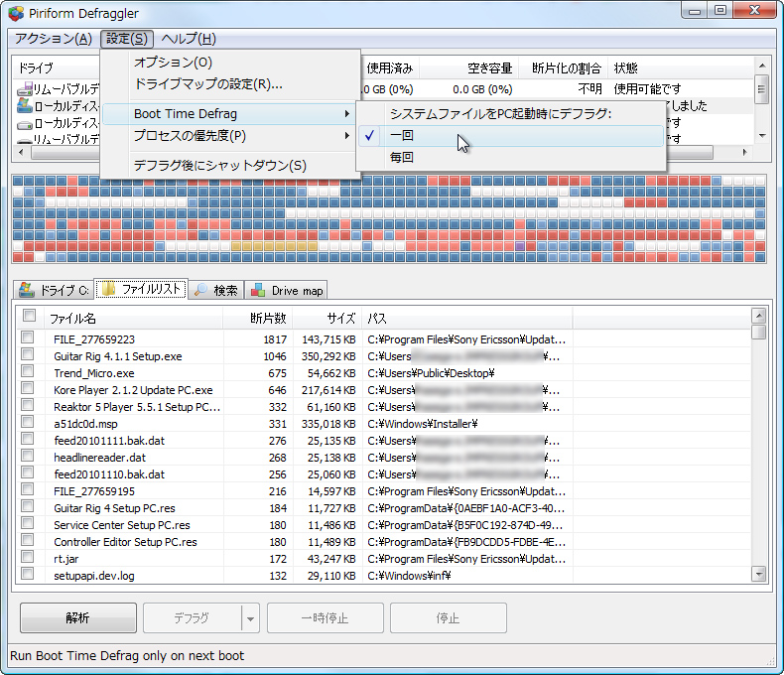Screen dimensions: 784x675
Task: Click the drive list vertical scrollbar thumb
Action: pyautogui.click(x=762, y=89)
